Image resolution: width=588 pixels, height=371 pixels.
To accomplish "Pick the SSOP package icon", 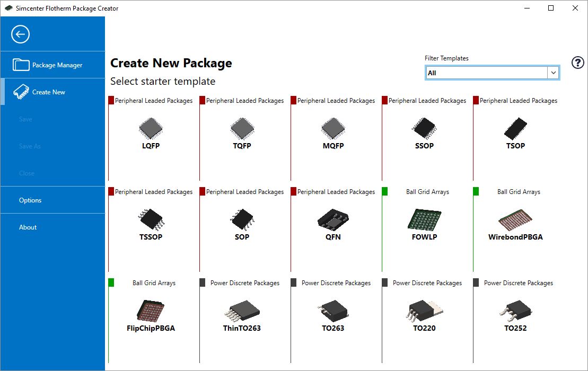I will coord(424,129).
